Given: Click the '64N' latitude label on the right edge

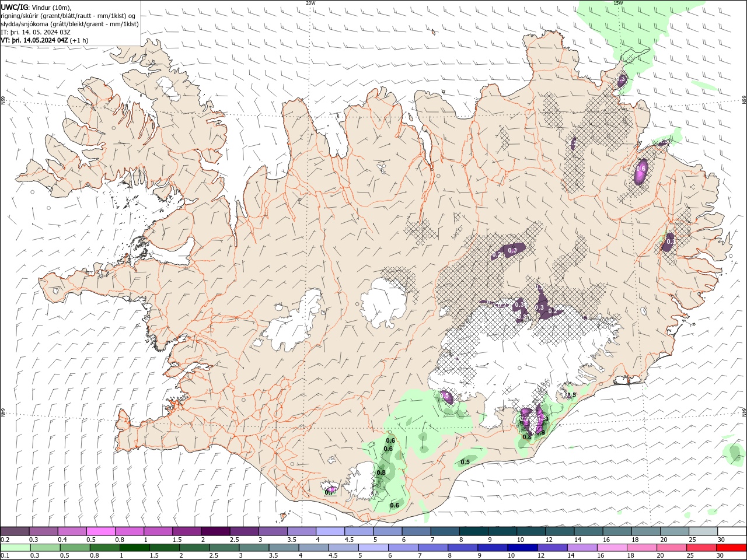Looking at the screenshot, I should click(744, 412).
